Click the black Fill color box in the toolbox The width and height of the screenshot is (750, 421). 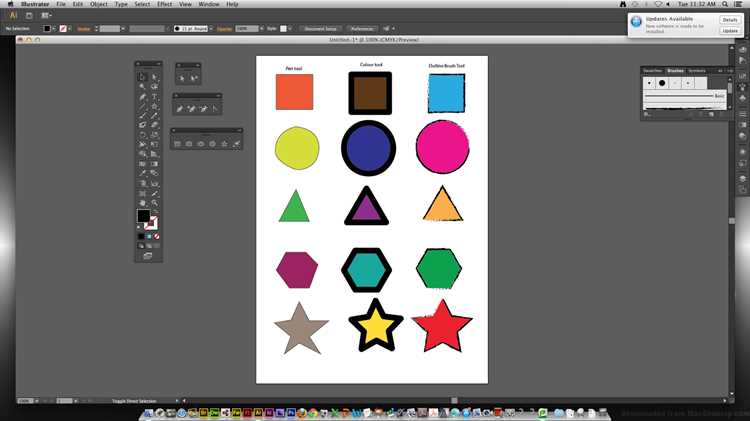(143, 216)
